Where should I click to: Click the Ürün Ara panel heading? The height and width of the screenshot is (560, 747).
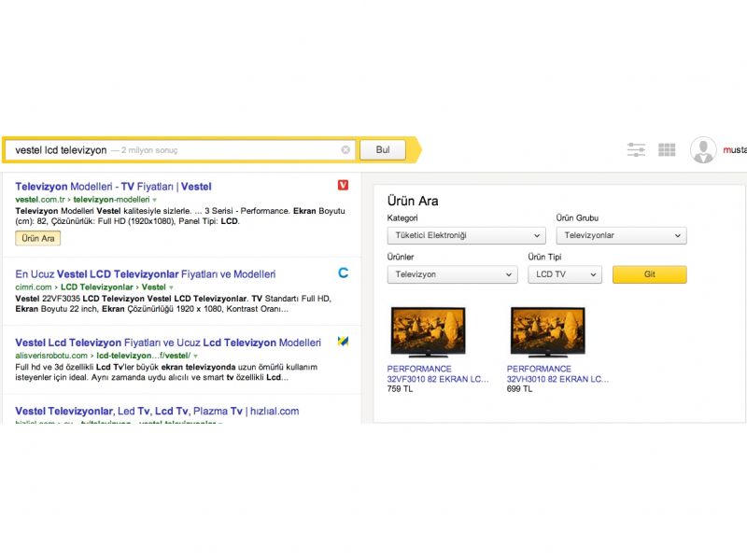point(413,201)
